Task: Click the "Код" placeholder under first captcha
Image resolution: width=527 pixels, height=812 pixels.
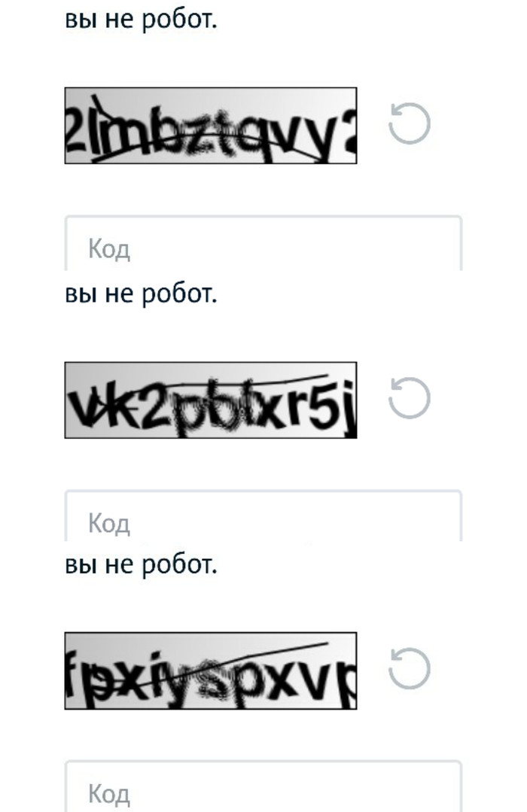Action: 109,249
